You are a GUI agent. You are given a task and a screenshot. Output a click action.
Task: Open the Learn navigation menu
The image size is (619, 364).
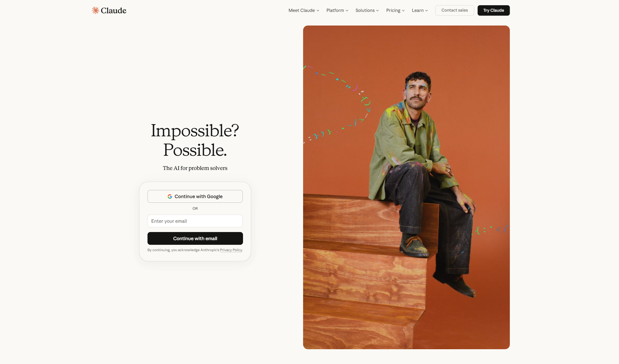(420, 10)
